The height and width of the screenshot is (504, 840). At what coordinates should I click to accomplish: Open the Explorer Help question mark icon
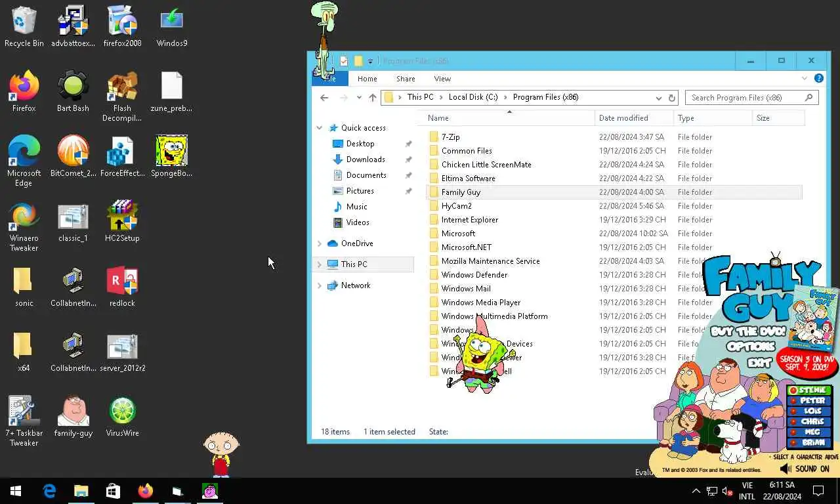pyautogui.click(x=819, y=78)
